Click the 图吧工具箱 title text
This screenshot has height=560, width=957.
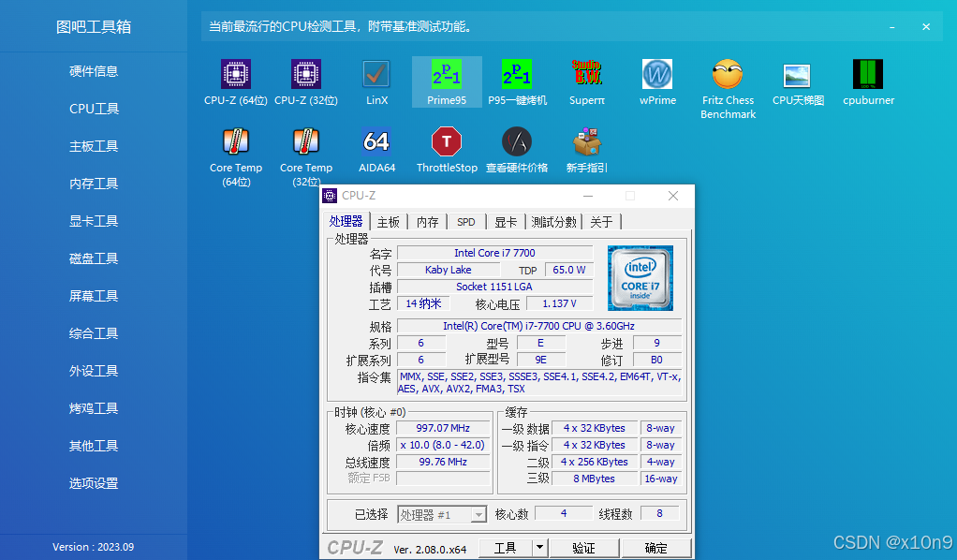click(94, 27)
